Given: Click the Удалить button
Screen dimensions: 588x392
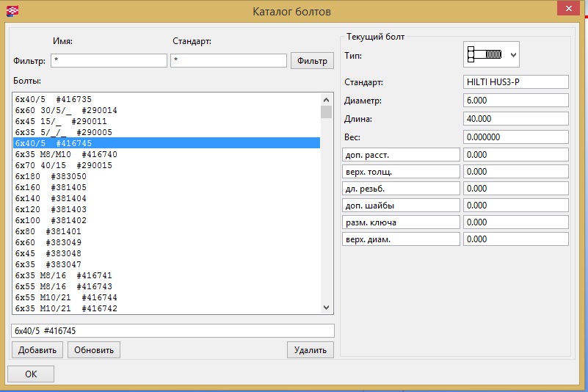Looking at the screenshot, I should 311,350.
